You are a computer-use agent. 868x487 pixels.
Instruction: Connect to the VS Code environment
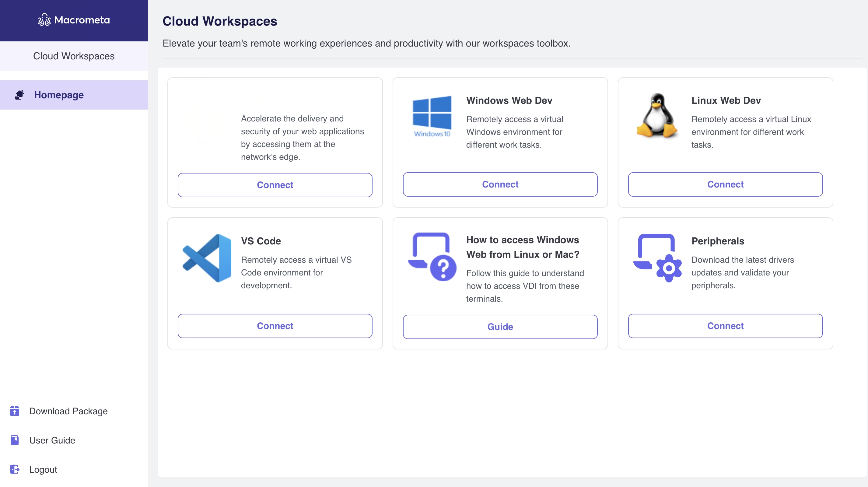tap(275, 326)
